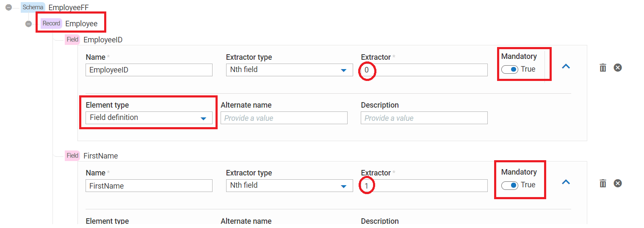The height and width of the screenshot is (228, 644).
Task: Collapse the EmployeeFF schema node
Action: [x=8, y=8]
